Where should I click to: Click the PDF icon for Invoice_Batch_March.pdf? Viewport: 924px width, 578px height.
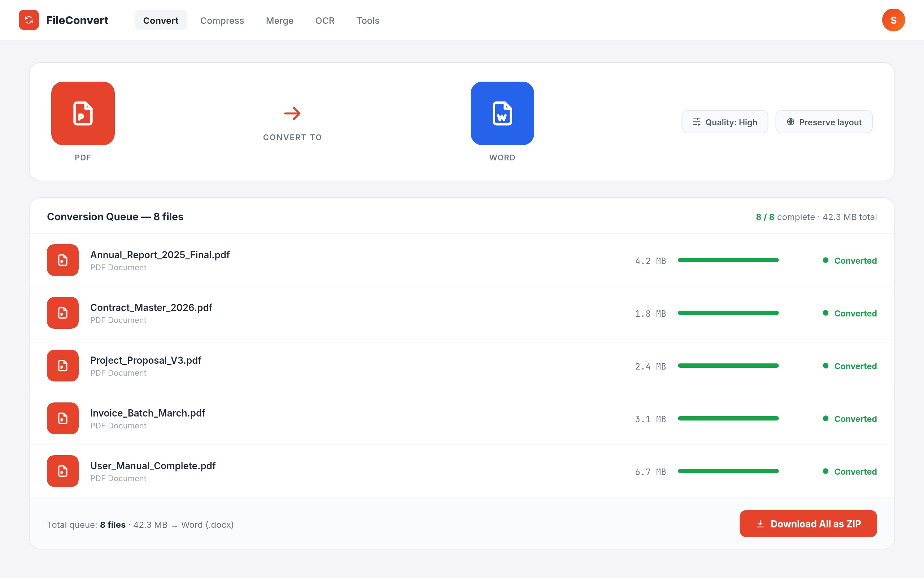[62, 418]
